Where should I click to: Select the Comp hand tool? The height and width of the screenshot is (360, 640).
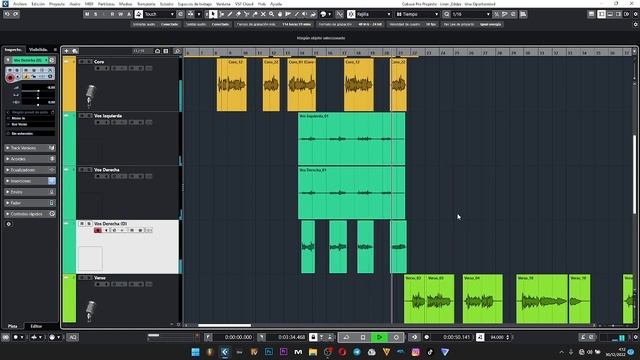click(280, 14)
